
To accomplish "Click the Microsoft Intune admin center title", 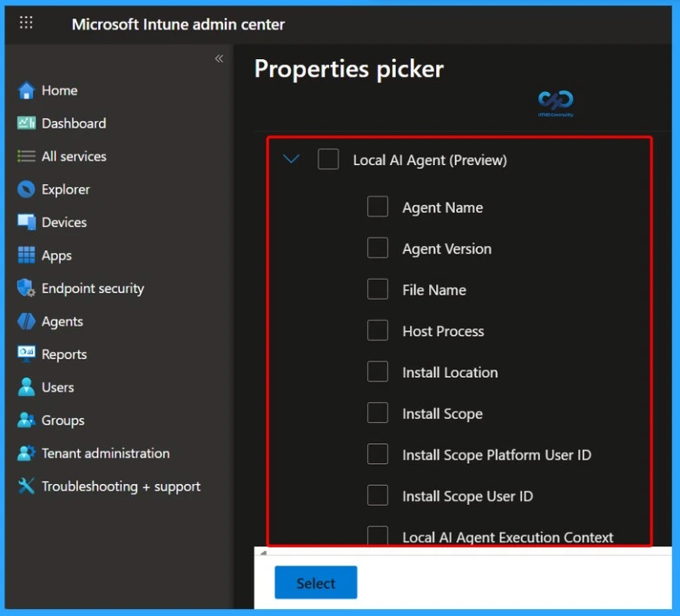I will tap(178, 24).
